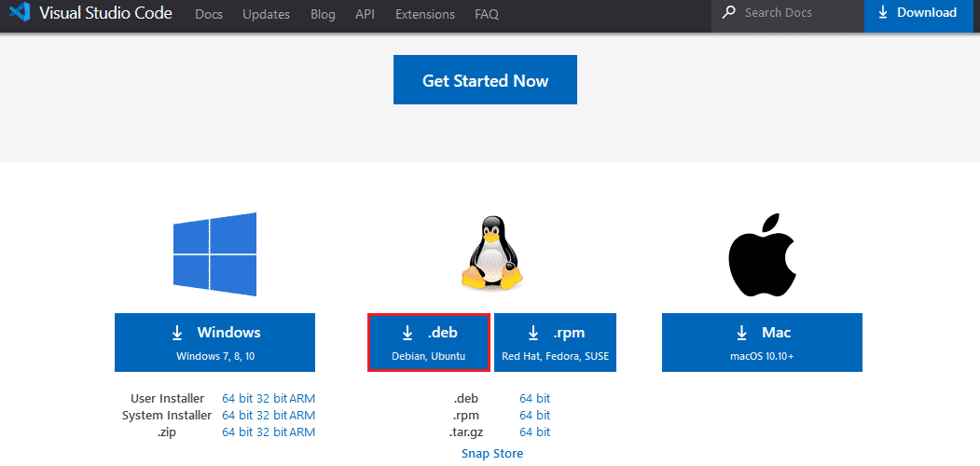Click the Windows logo icon
This screenshot has height=466, width=980.
pos(214,254)
